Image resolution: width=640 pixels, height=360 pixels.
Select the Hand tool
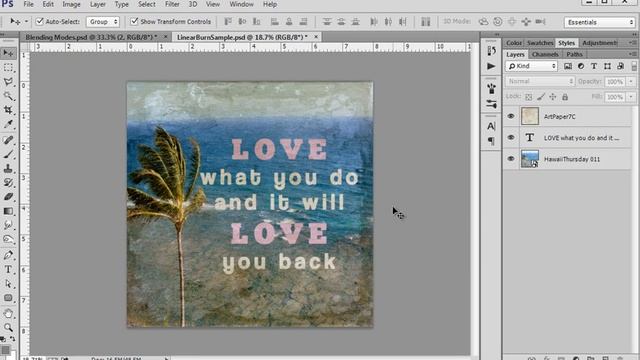pyautogui.click(x=8, y=313)
